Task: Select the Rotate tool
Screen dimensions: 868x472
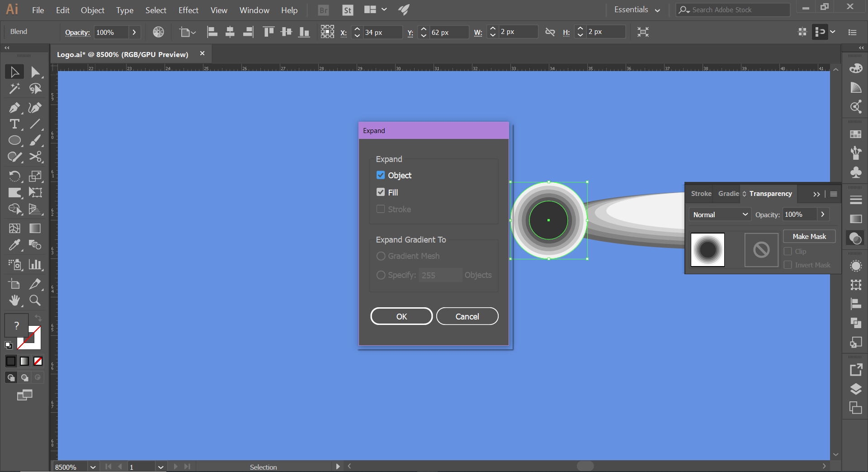Action: pyautogui.click(x=14, y=176)
